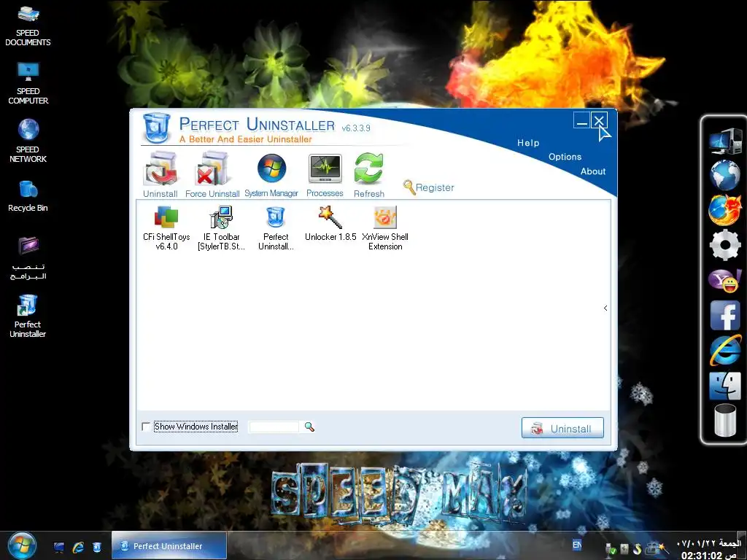Click the magnifier search icon

(x=309, y=427)
